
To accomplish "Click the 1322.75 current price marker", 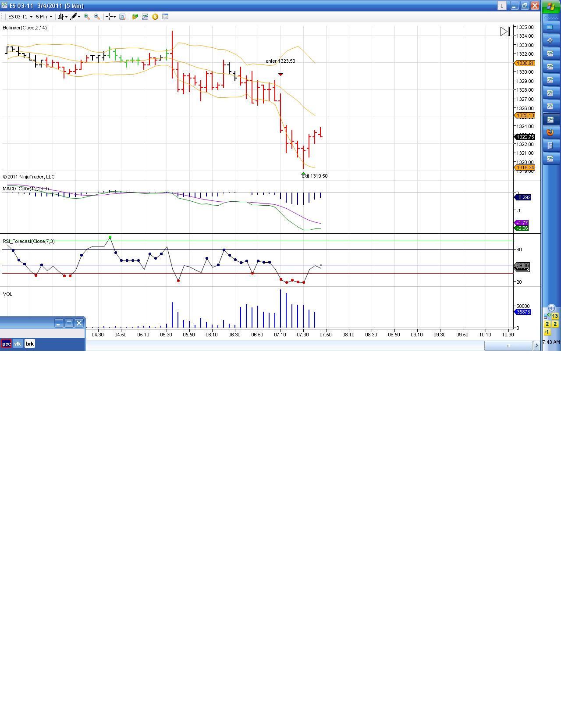I will pos(525,137).
